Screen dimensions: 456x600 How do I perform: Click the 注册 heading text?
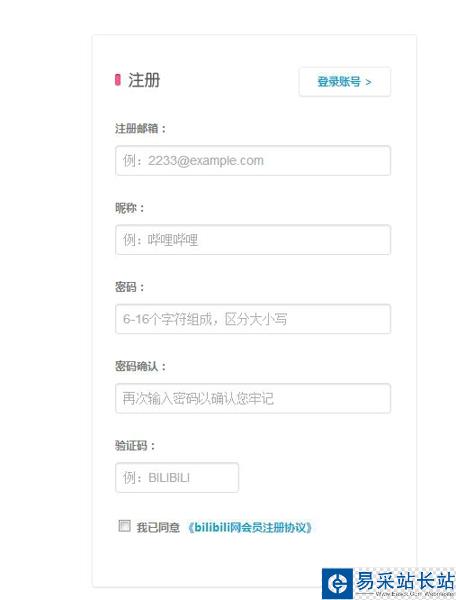(x=144, y=80)
